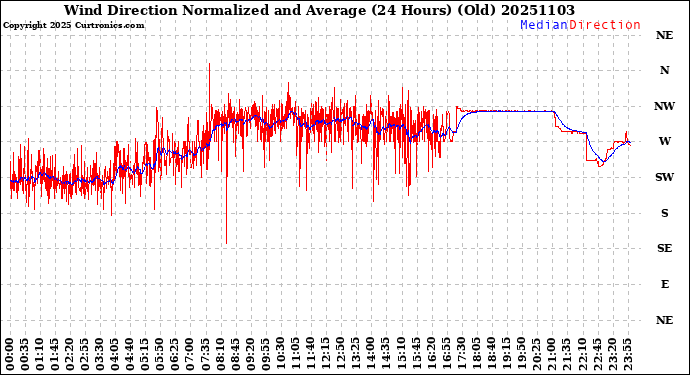Click the 09:55 time axis label
Screen dimensions: 690x375
[x=265, y=355]
